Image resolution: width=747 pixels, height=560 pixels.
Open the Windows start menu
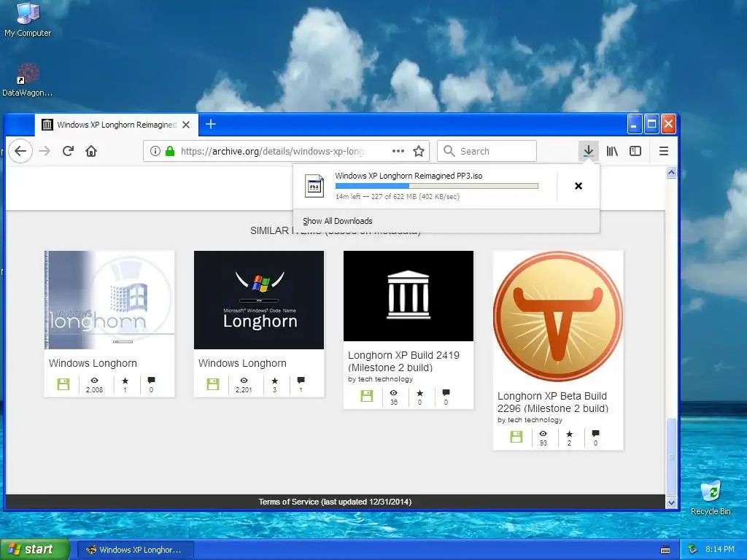34,550
